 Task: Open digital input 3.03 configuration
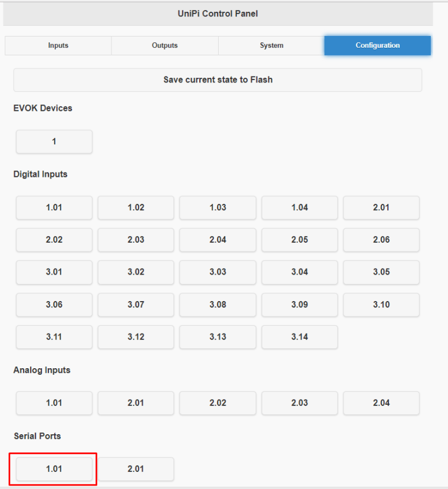tap(218, 272)
